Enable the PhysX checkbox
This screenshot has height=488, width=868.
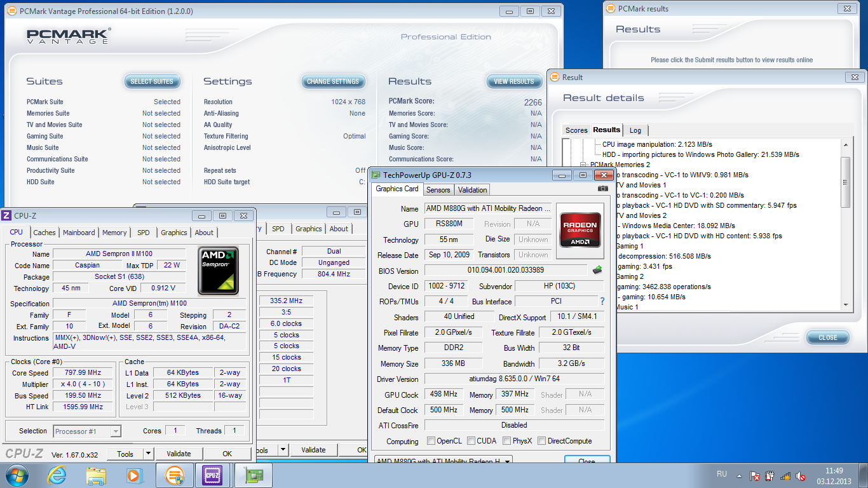tap(507, 441)
